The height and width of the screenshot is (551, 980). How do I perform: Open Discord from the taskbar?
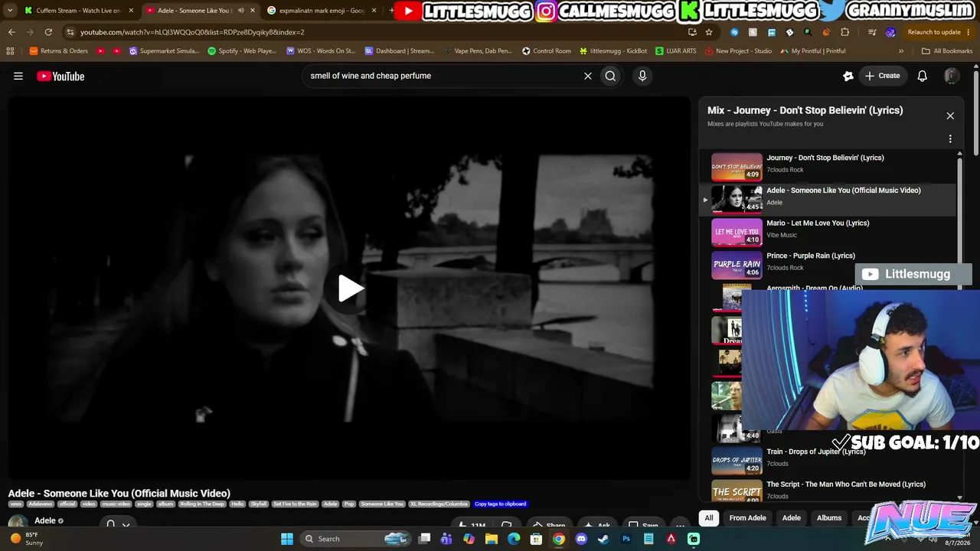tap(581, 539)
